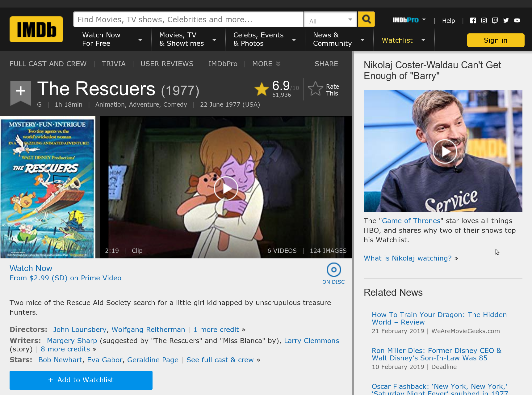Open IMDb Twitter icon

[x=506, y=20]
